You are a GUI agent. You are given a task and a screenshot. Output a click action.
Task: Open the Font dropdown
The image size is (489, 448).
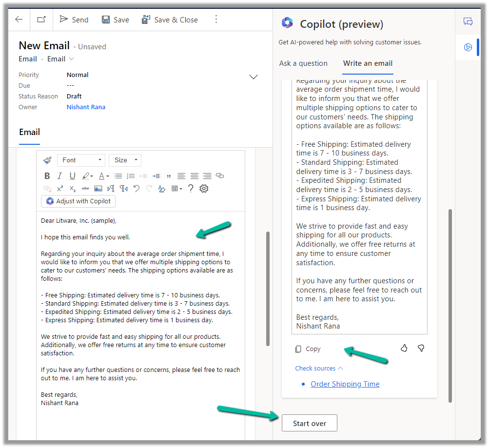(81, 160)
